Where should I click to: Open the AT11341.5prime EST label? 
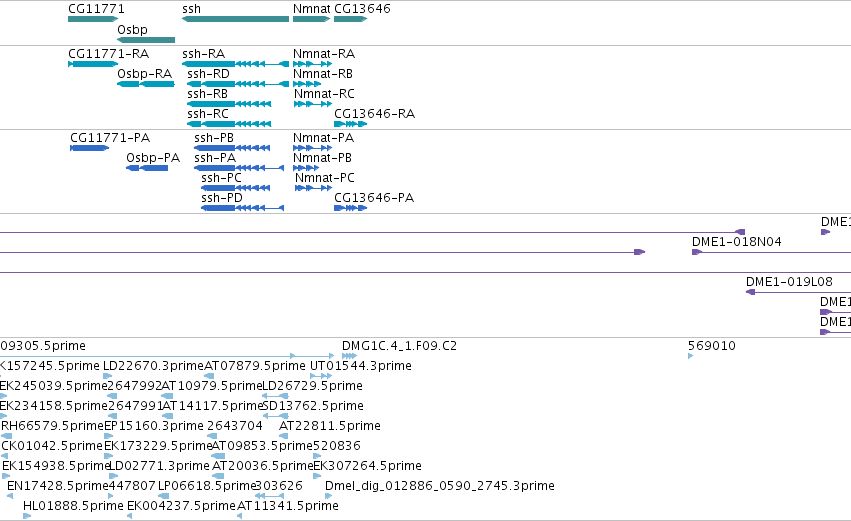coord(288,507)
